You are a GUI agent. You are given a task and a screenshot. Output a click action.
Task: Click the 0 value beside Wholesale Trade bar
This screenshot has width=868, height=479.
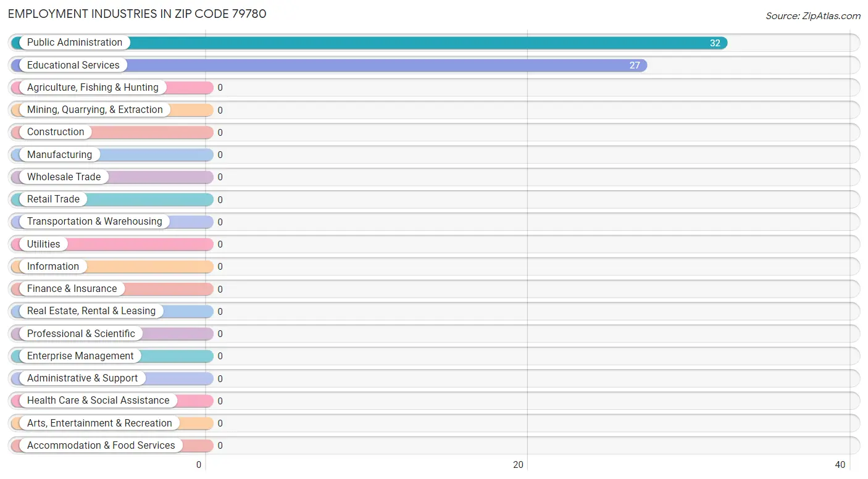click(220, 177)
